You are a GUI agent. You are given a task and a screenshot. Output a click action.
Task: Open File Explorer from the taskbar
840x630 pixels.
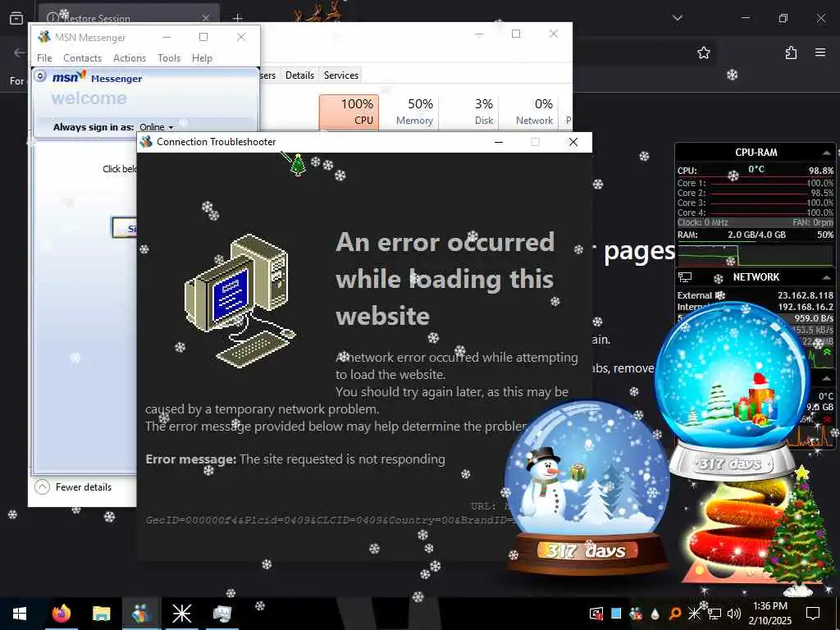(101, 614)
